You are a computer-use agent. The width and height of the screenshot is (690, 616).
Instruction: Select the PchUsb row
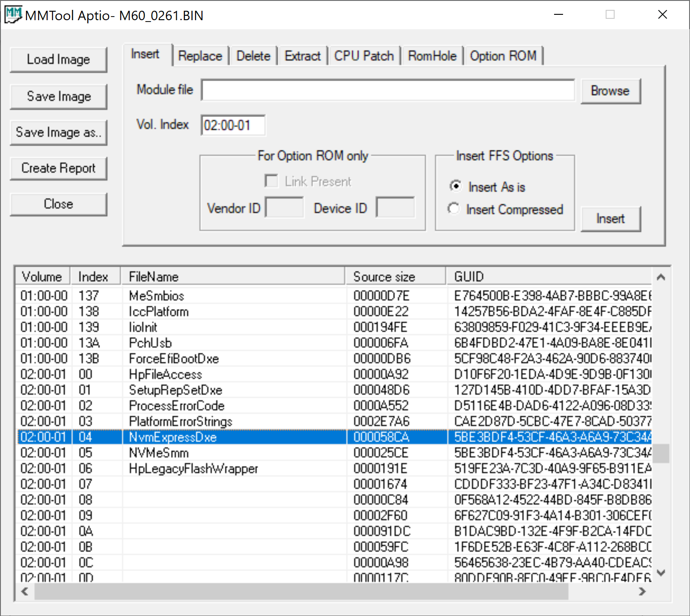(x=334, y=343)
